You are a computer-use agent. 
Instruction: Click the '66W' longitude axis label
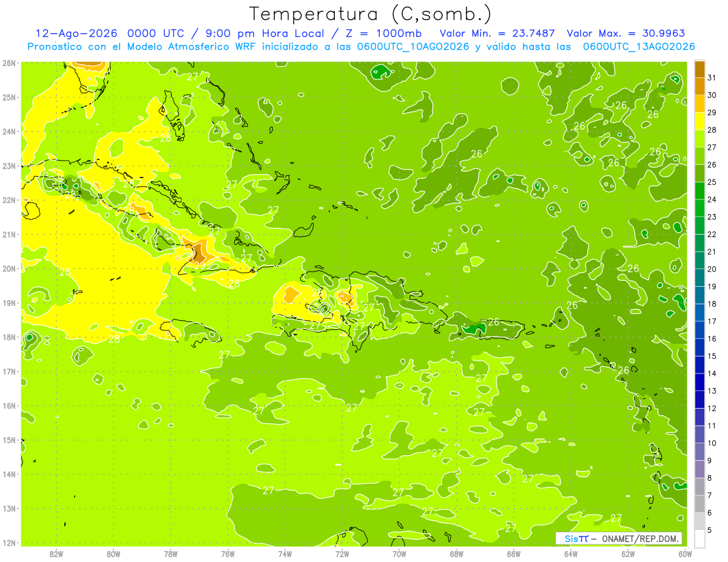click(514, 554)
